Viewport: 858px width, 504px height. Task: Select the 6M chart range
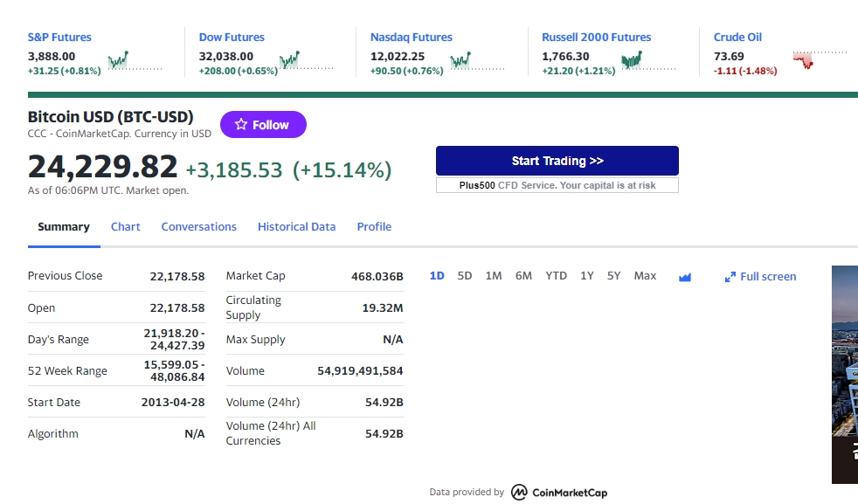(x=523, y=276)
